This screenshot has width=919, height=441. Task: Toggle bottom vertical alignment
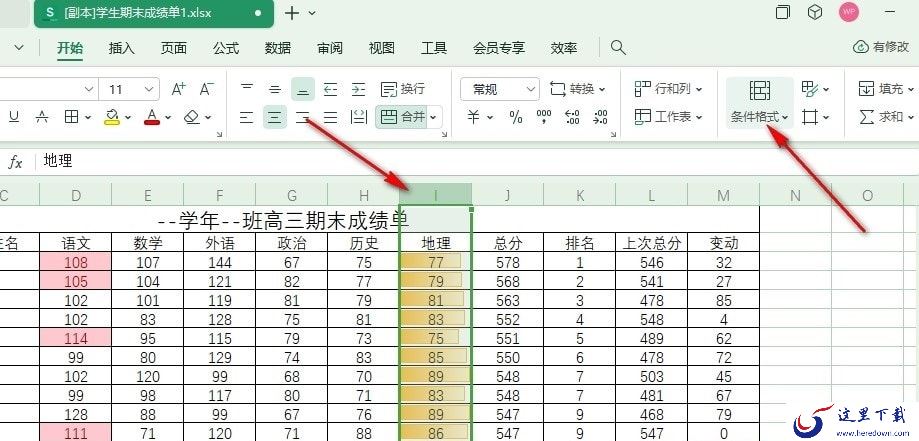coord(302,89)
